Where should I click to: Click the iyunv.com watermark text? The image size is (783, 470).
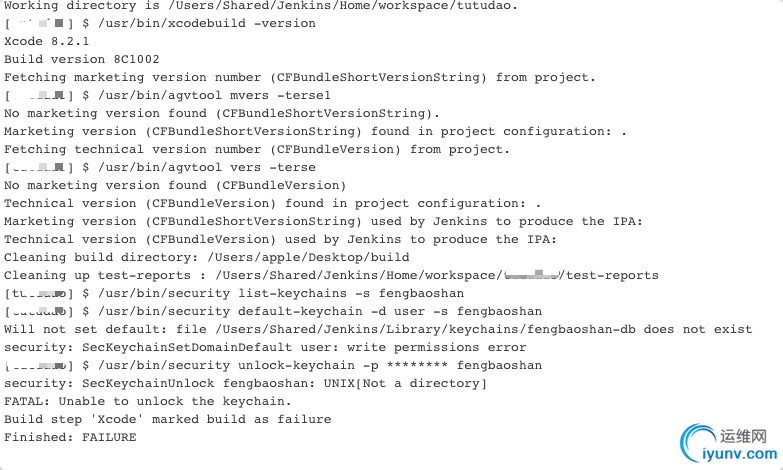tap(744, 455)
